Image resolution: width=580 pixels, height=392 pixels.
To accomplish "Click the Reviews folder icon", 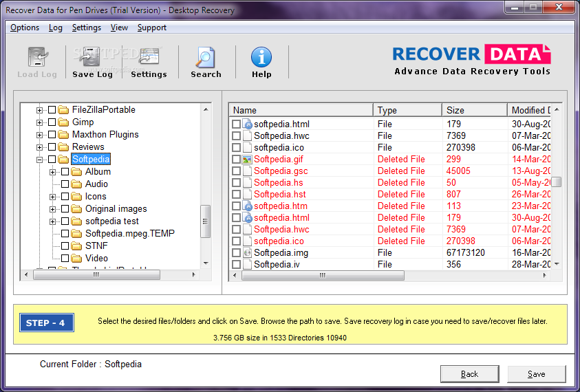I will [63, 146].
